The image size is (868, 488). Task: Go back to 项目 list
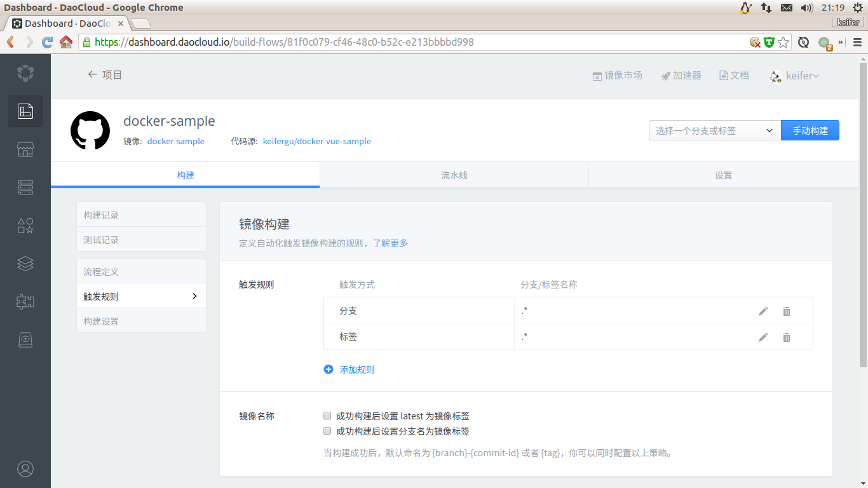tap(105, 75)
